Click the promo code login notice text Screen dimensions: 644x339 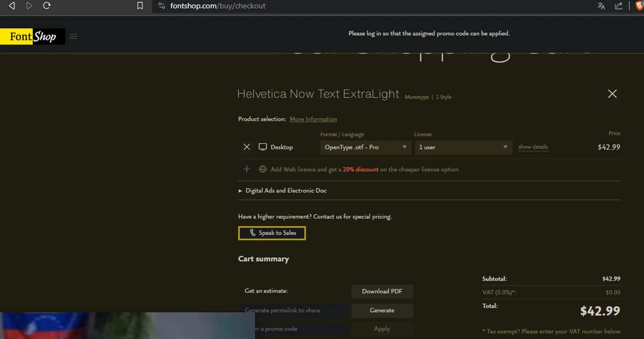pyautogui.click(x=429, y=33)
